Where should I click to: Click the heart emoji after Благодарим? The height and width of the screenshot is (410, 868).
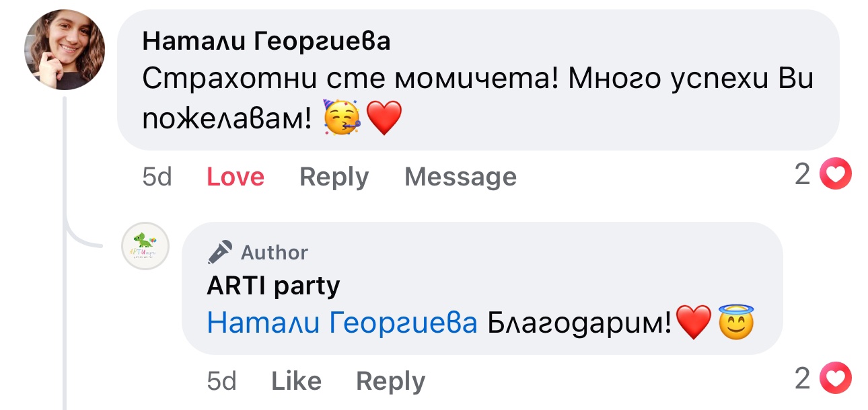693,323
